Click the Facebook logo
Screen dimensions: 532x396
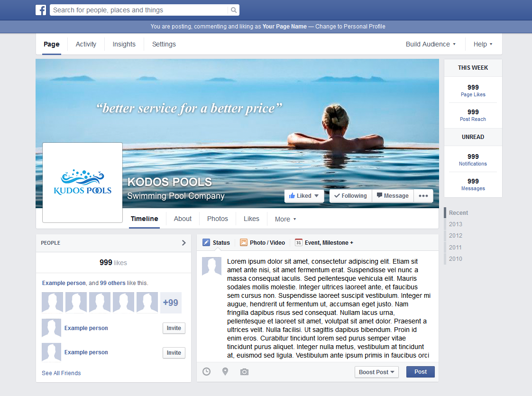[41, 9]
